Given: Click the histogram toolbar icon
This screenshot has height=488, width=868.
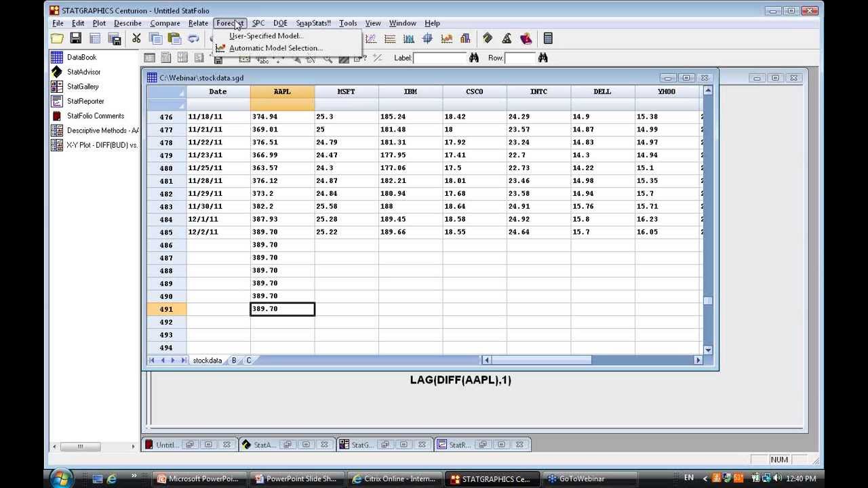Looking at the screenshot, I should 409,39.
